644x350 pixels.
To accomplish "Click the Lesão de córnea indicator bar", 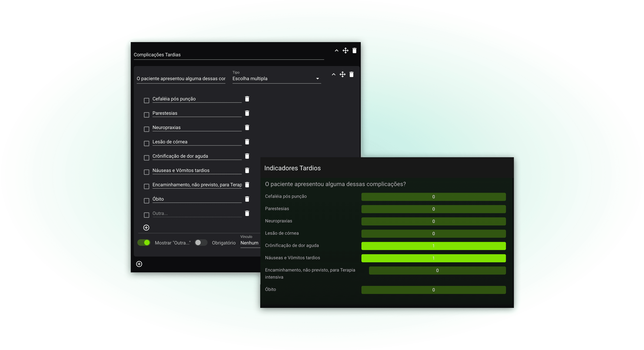I will tap(433, 234).
